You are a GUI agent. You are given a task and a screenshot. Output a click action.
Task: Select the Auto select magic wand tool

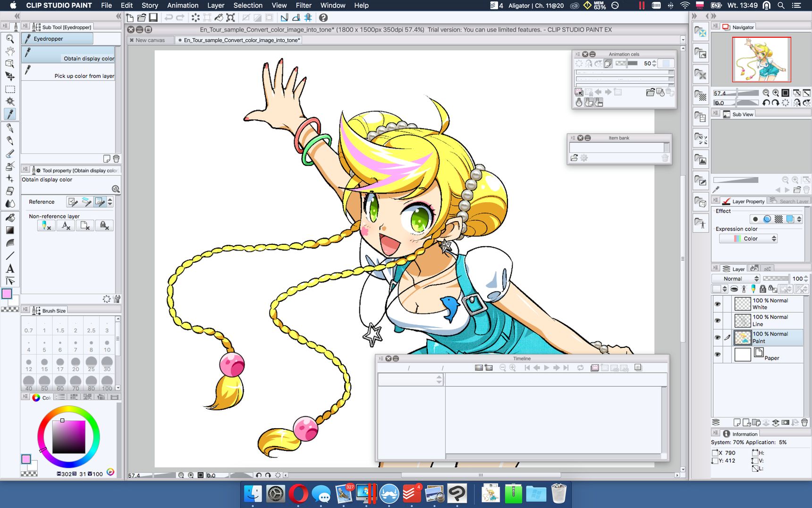(x=10, y=101)
